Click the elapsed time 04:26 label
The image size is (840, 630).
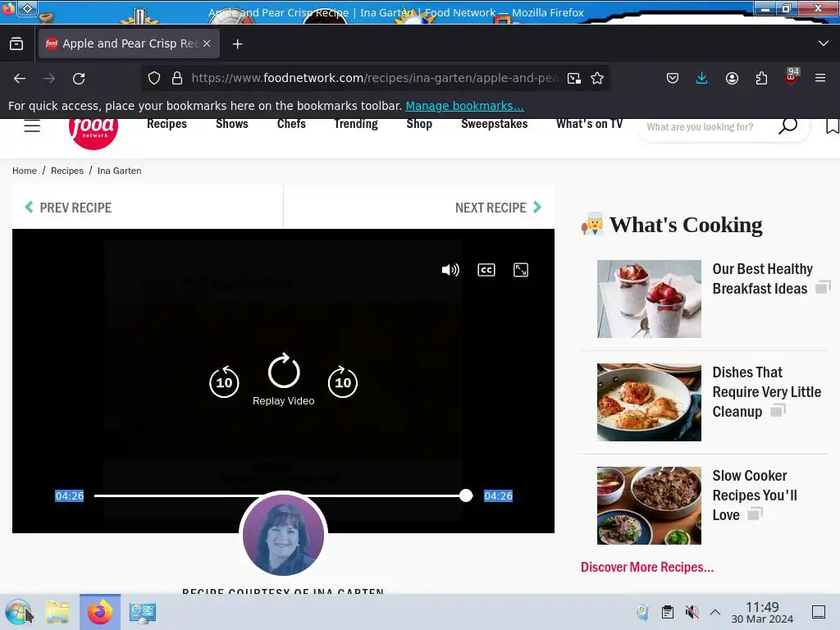[70, 496]
